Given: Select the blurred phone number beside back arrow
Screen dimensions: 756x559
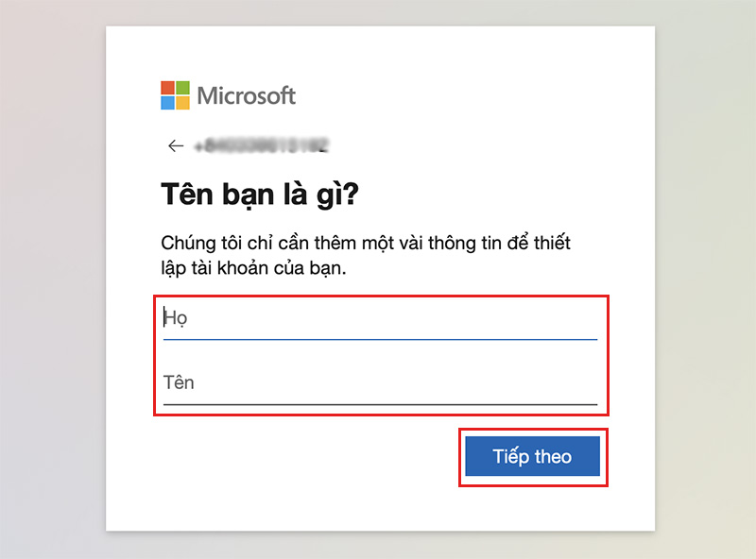Looking at the screenshot, I should (x=262, y=145).
